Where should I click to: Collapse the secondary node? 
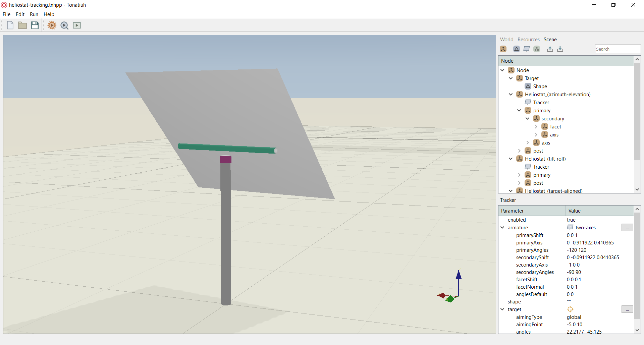pos(528,119)
